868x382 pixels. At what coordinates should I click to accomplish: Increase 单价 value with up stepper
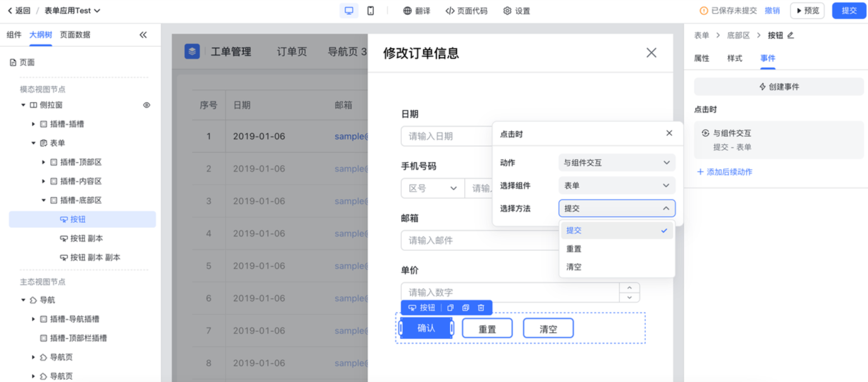[x=629, y=288]
